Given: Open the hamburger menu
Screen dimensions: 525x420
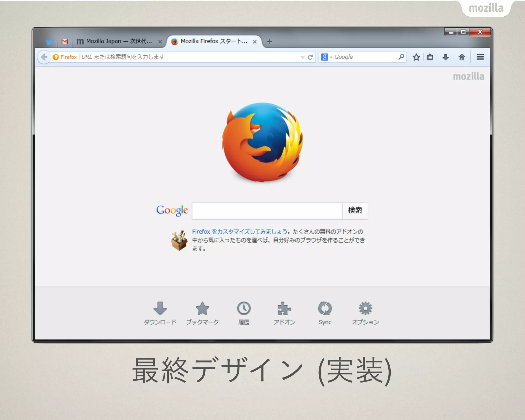Looking at the screenshot, I should tap(480, 57).
